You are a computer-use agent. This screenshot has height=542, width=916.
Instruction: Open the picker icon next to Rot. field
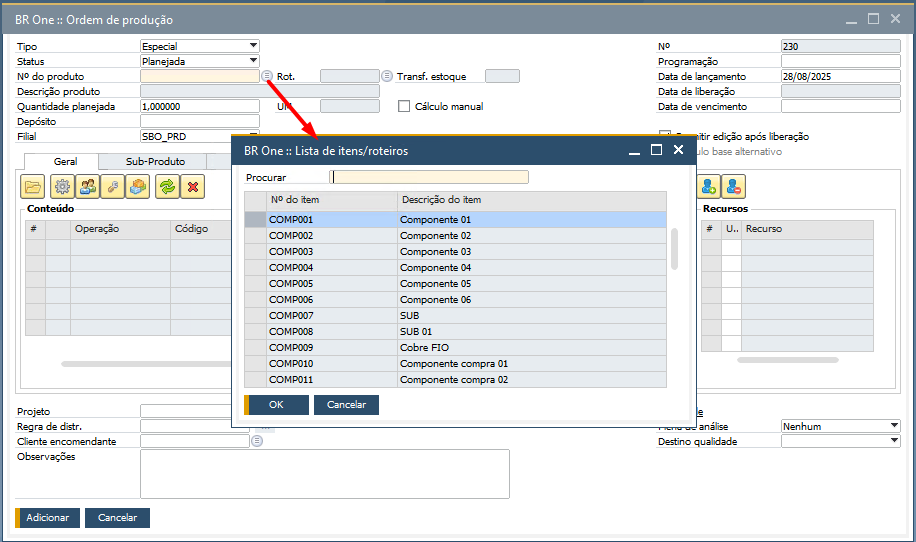pyautogui.click(x=387, y=76)
